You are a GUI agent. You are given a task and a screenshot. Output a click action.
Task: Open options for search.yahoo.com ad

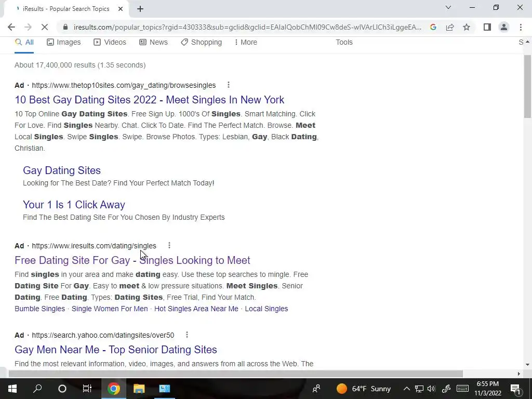click(187, 335)
